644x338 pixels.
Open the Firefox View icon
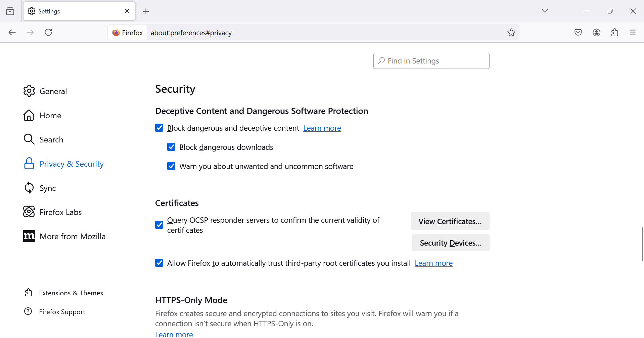(x=10, y=11)
